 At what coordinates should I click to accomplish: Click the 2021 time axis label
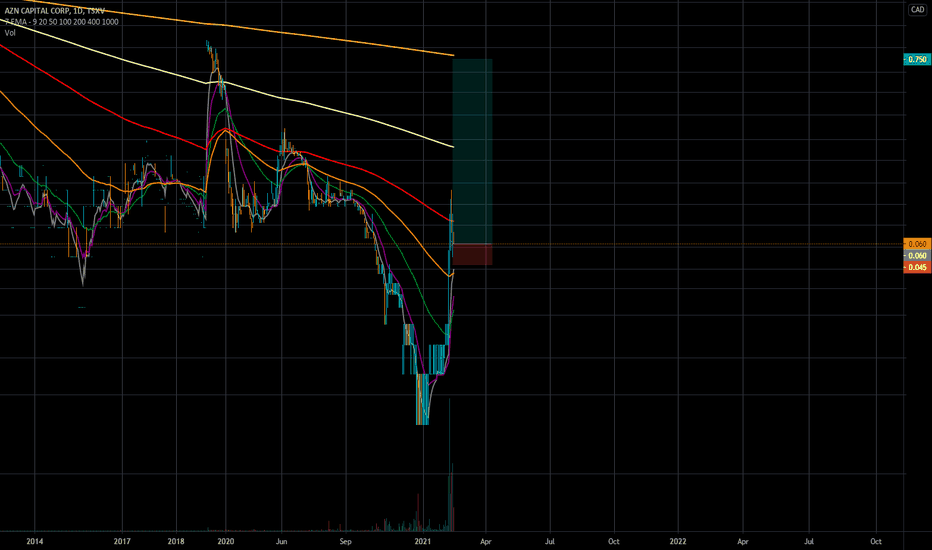[x=423, y=541]
